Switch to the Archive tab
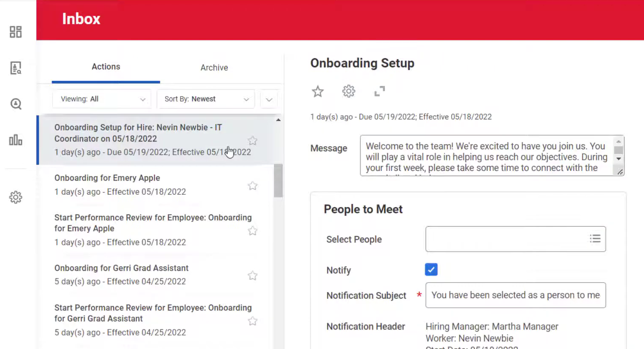This screenshot has width=644, height=349. [214, 68]
